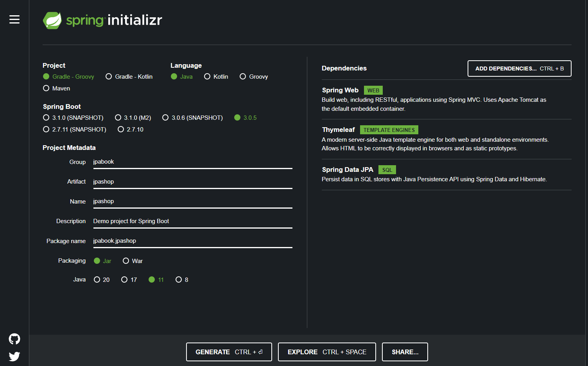Image resolution: width=588 pixels, height=366 pixels.
Task: Open the hamburger menu
Action: (x=14, y=20)
